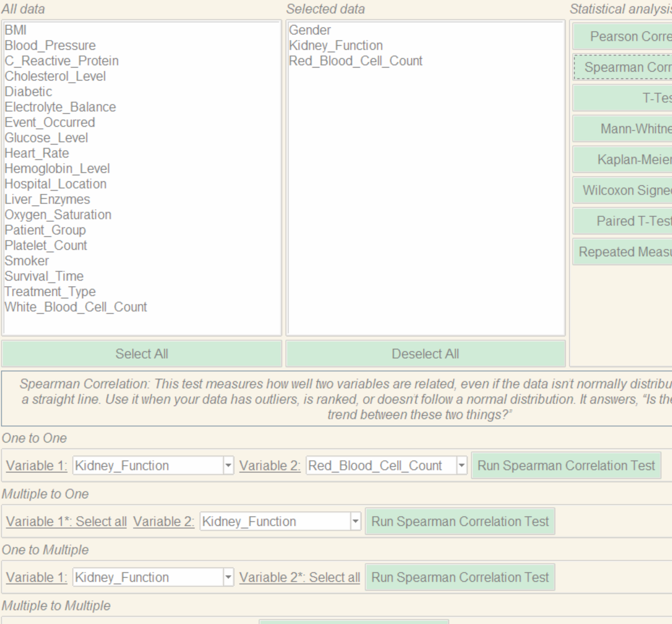
Task: Click the 'Variable 2*: Select all' link
Action: pos(299,578)
